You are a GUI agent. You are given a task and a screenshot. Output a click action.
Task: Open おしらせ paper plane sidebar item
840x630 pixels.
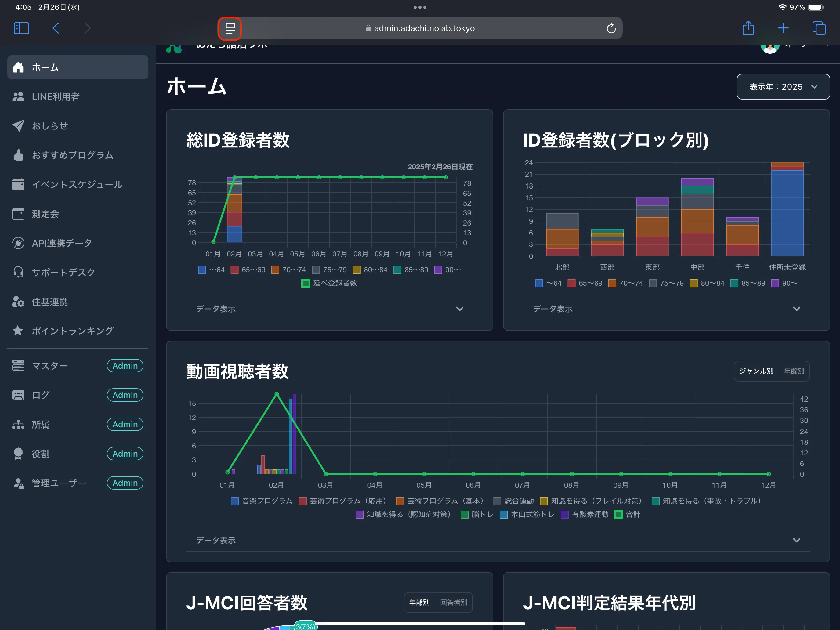[49, 126]
